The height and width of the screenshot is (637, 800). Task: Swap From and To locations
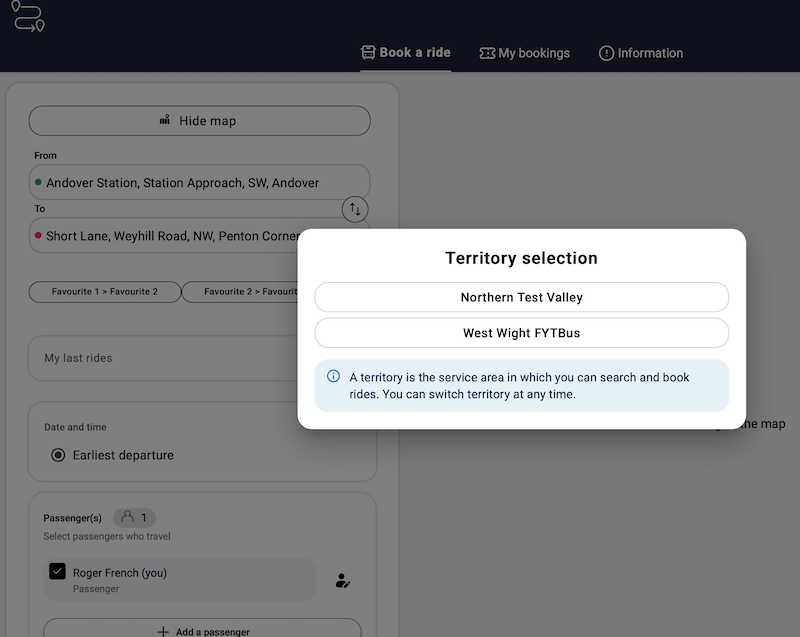click(355, 209)
